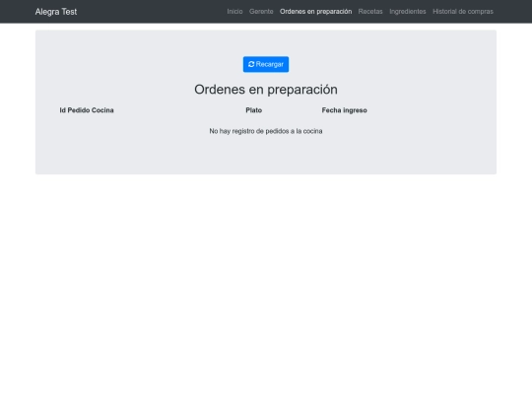Open Historial de compras
This screenshot has height=399, width=532.
(463, 12)
